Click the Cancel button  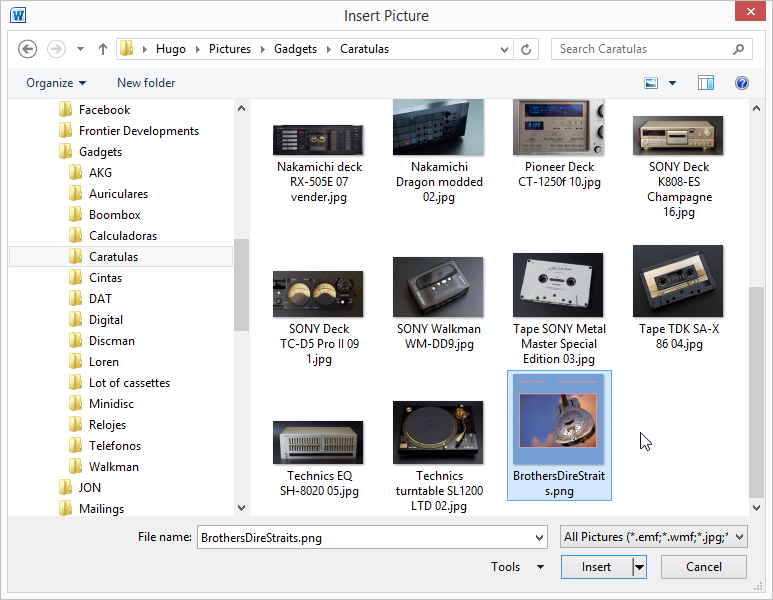[x=703, y=567]
